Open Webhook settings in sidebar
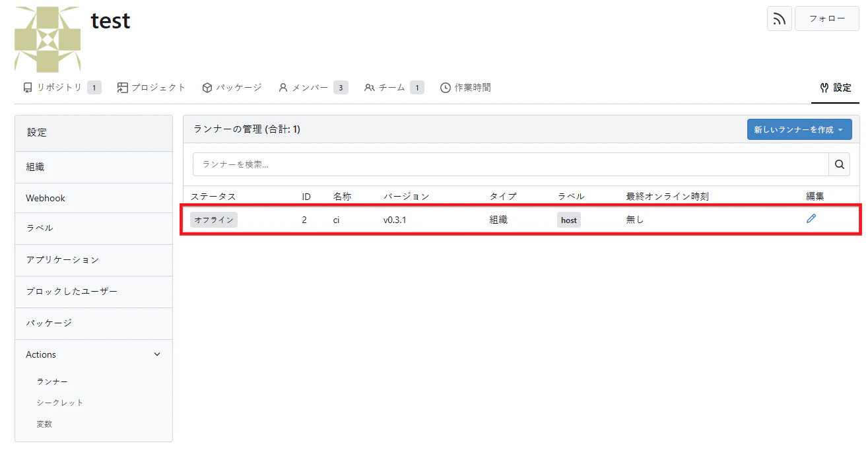This screenshot has height=456, width=868. point(94,198)
